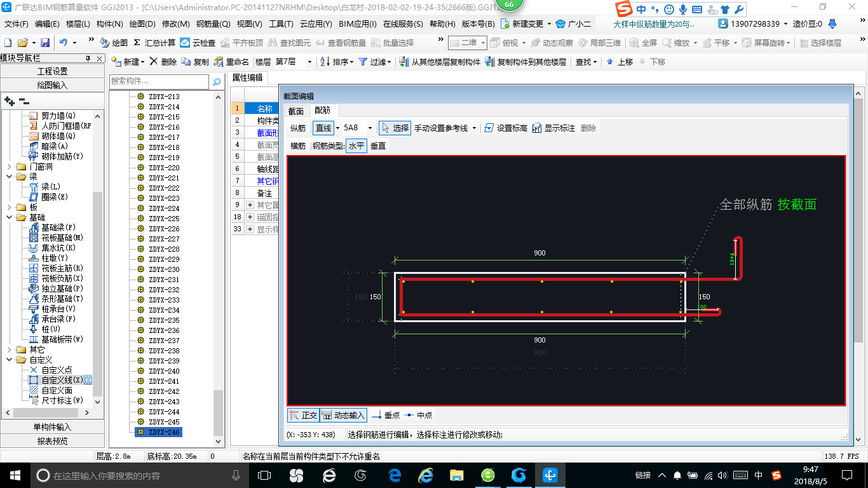This screenshot has height=488, width=868.
Task: Click the new file icon
Action: (8, 43)
